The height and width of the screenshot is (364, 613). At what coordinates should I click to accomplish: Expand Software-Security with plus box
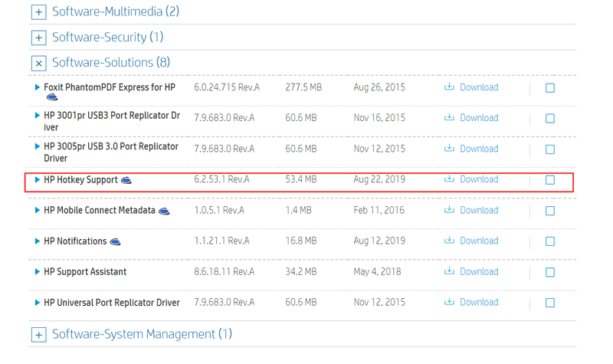[x=39, y=38]
